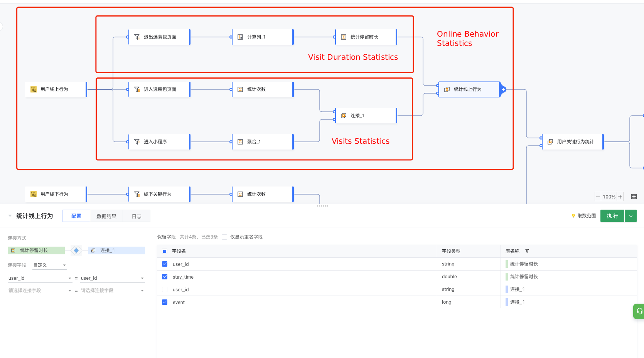
Task: Zoom out with the minus icon
Action: tap(598, 197)
